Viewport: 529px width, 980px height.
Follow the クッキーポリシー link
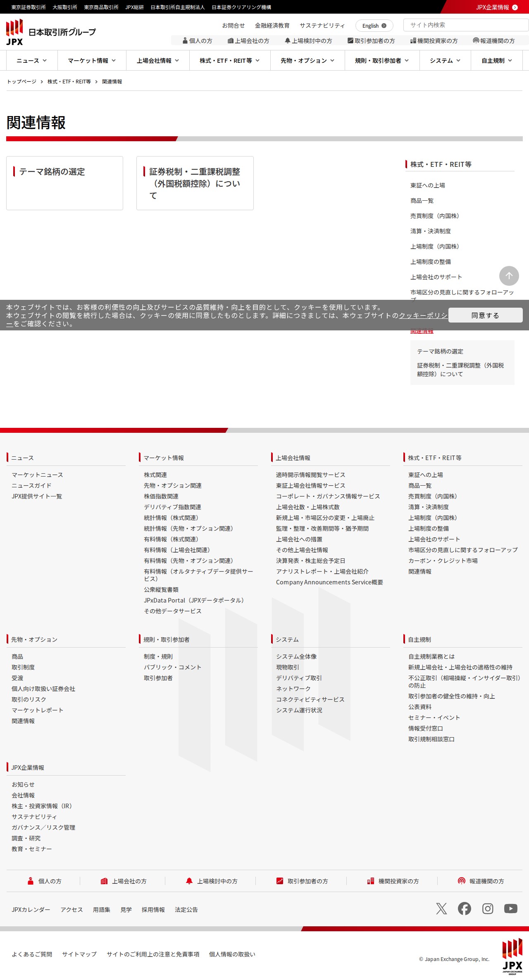tap(423, 316)
